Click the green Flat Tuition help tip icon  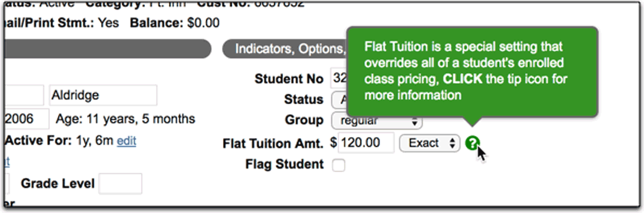tap(472, 143)
